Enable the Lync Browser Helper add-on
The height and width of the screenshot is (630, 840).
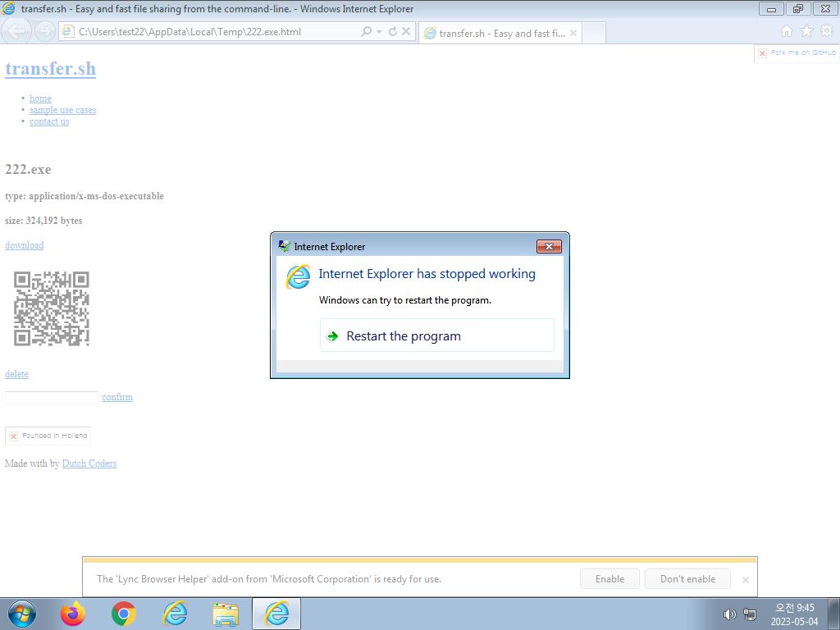coord(609,579)
